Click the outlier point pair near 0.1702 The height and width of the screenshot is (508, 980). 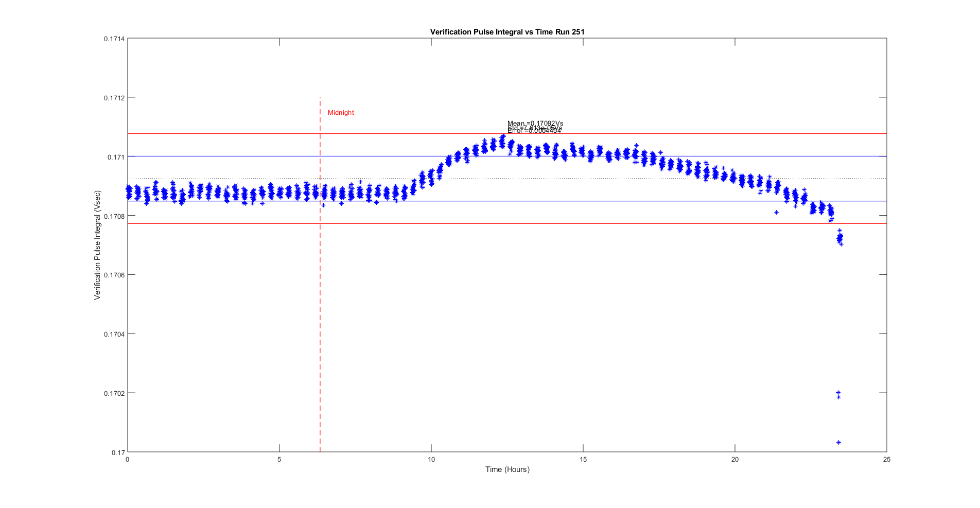click(838, 394)
